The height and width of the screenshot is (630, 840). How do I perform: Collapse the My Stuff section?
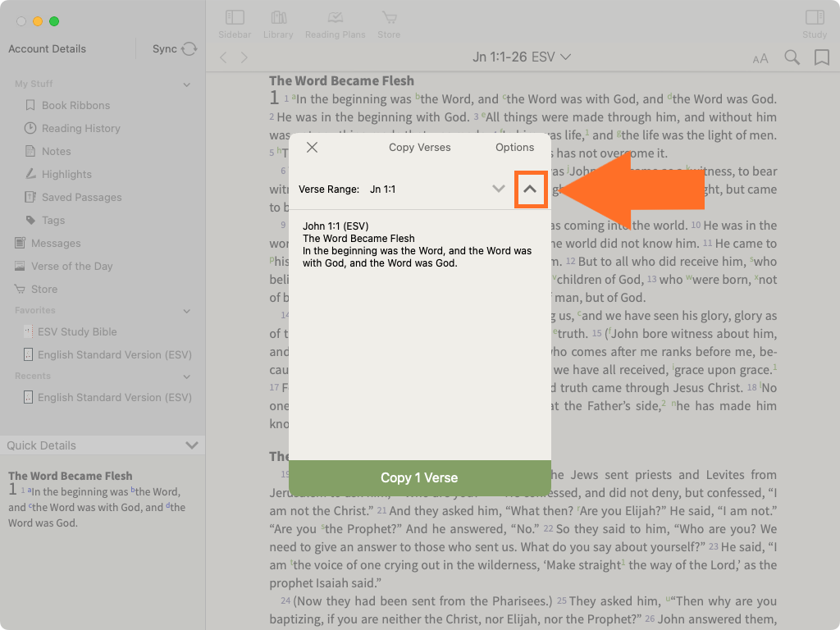tap(187, 84)
